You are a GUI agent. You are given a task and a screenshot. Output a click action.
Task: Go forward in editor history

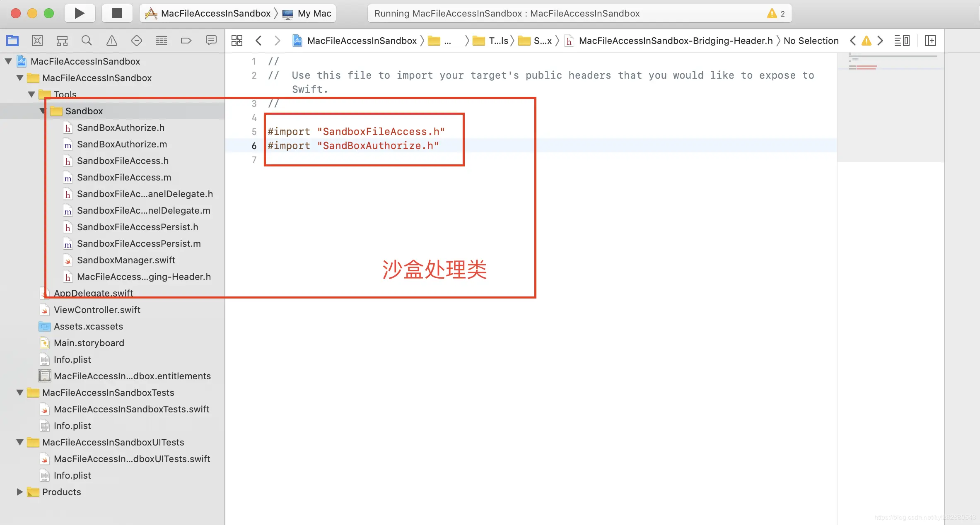[x=278, y=41]
